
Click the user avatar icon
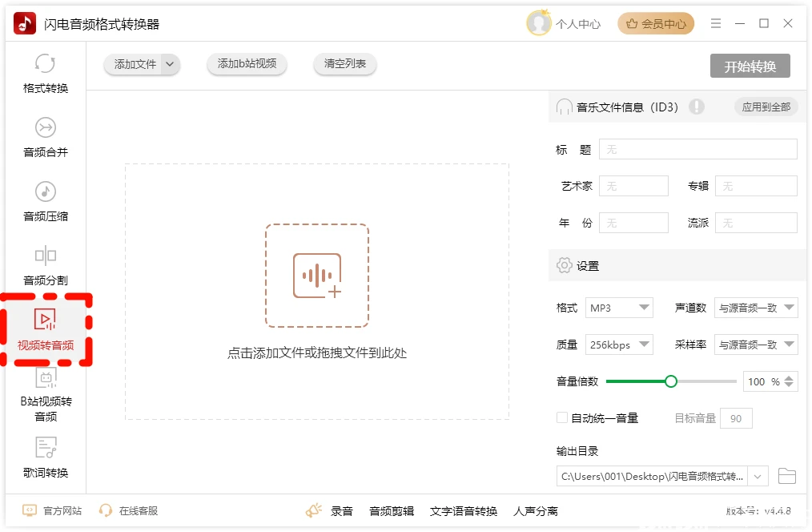coord(539,23)
